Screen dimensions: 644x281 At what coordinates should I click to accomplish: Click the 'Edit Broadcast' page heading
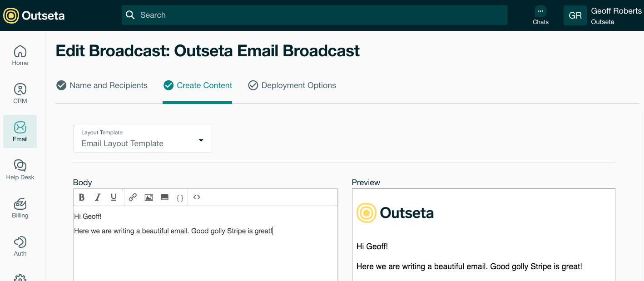tap(208, 51)
